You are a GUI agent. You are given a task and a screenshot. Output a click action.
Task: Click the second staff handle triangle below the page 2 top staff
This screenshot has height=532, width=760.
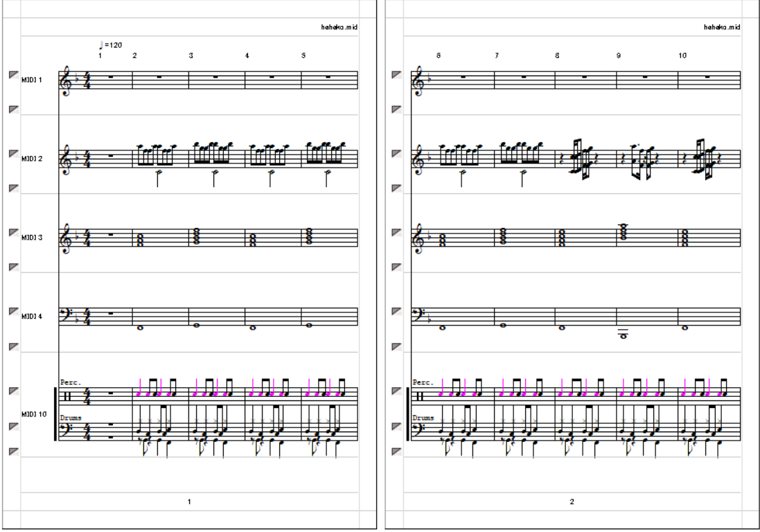click(x=397, y=154)
